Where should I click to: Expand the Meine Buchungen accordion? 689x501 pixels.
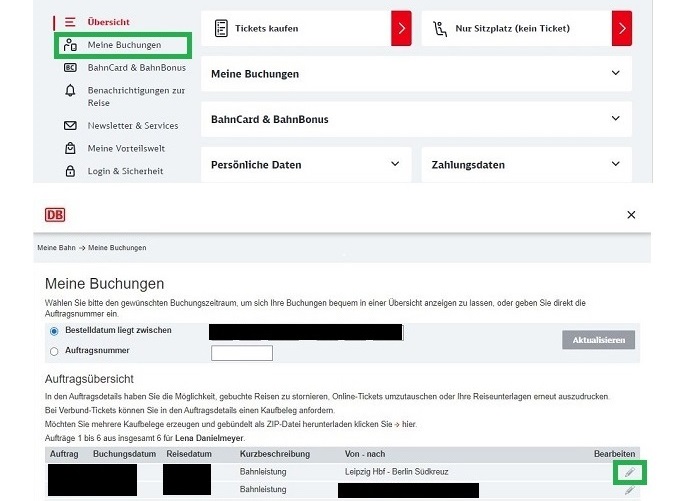(x=416, y=74)
